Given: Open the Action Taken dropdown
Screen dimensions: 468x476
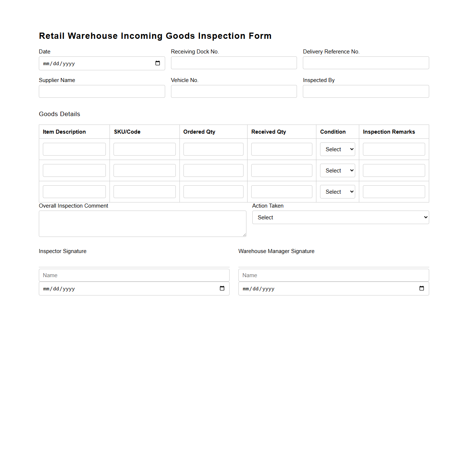Looking at the screenshot, I should (340, 217).
